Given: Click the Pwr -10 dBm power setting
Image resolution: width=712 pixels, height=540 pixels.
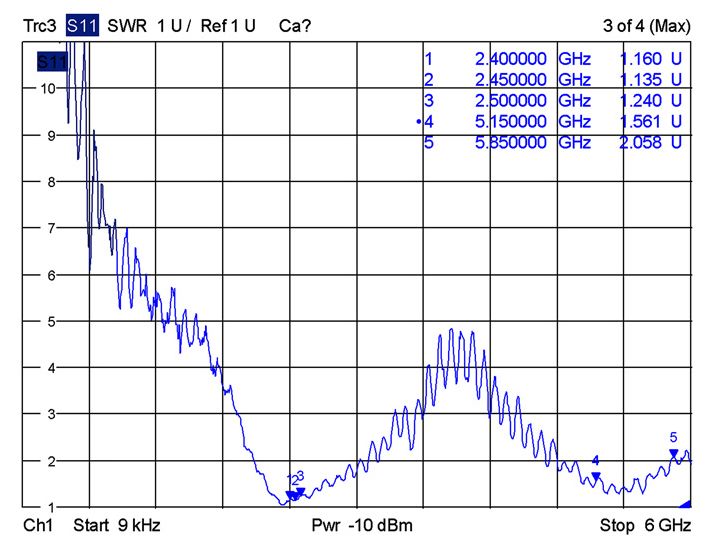Looking at the screenshot, I should [x=362, y=525].
